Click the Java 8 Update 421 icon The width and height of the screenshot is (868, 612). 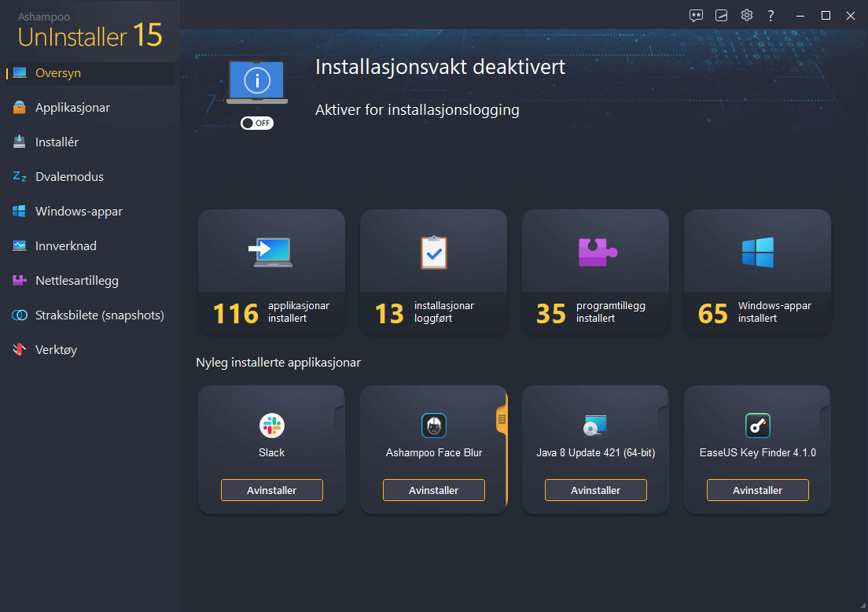[596, 426]
